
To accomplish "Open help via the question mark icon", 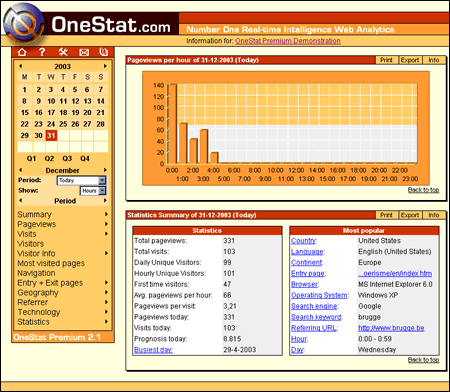I will 42,52.
